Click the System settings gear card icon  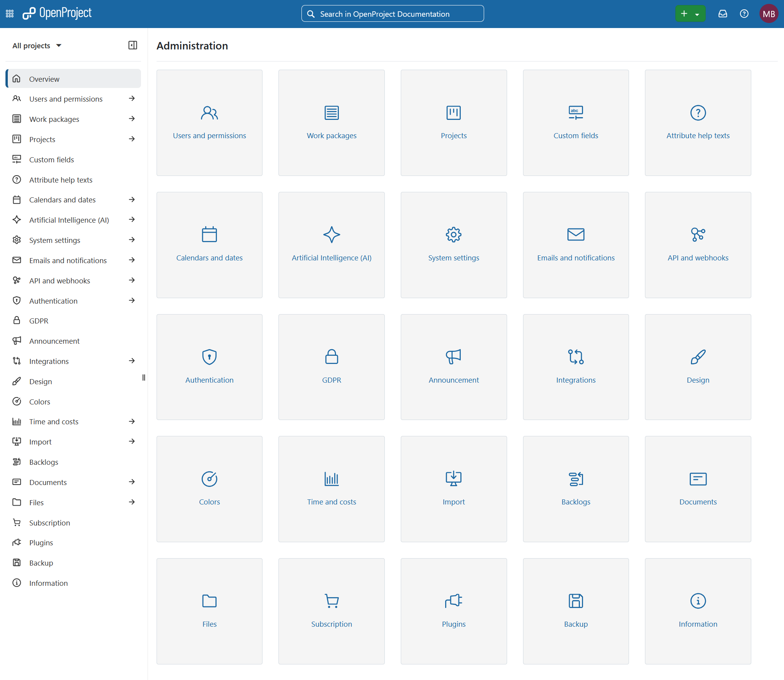click(454, 235)
